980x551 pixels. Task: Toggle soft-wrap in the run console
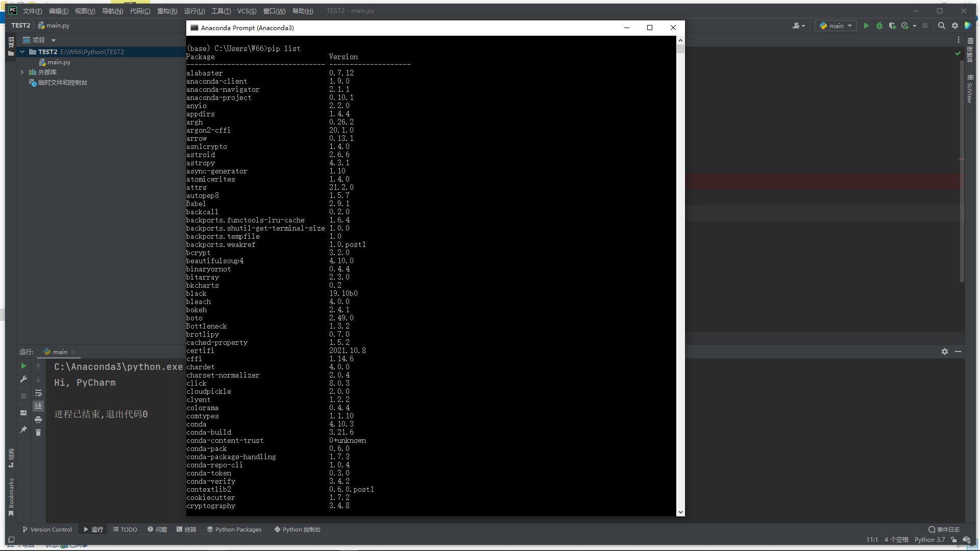tap(38, 393)
